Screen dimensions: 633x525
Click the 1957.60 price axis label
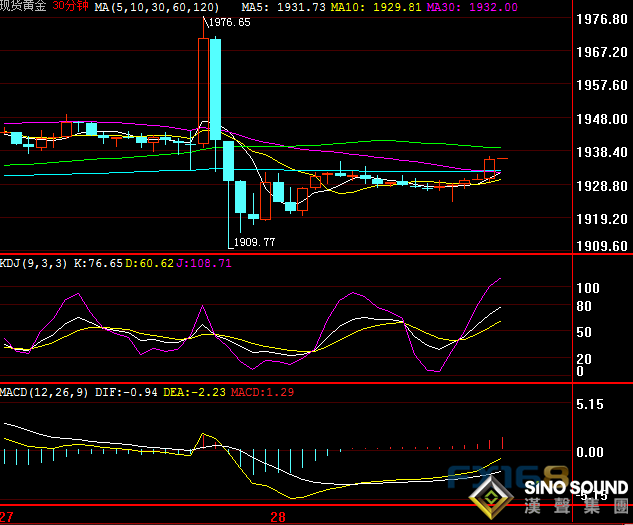tap(602, 85)
